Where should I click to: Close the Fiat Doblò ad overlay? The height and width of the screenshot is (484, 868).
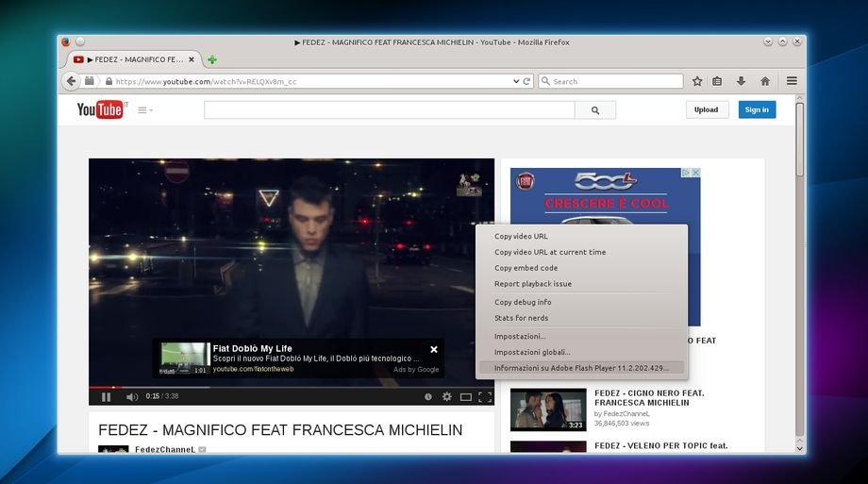point(434,349)
